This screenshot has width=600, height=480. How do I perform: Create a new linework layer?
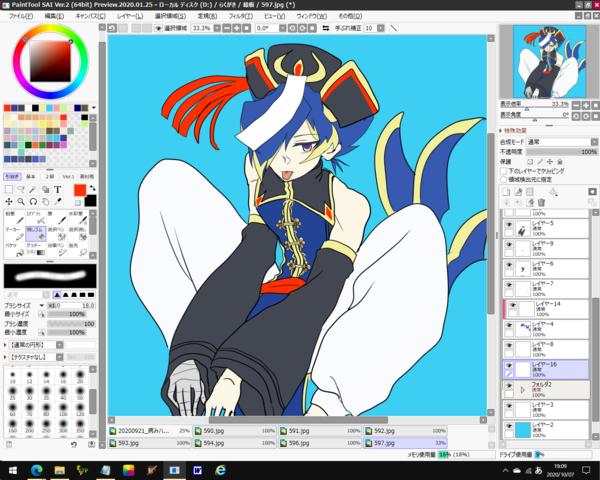[518, 192]
